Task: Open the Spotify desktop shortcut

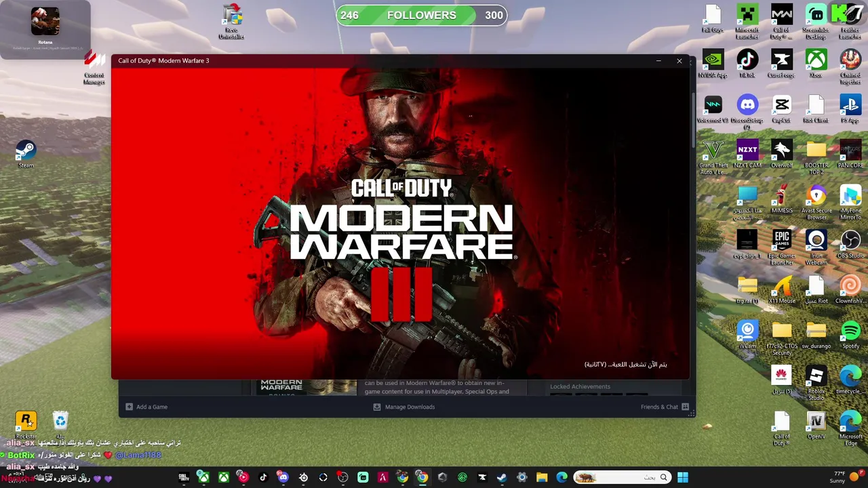Action: (850, 335)
